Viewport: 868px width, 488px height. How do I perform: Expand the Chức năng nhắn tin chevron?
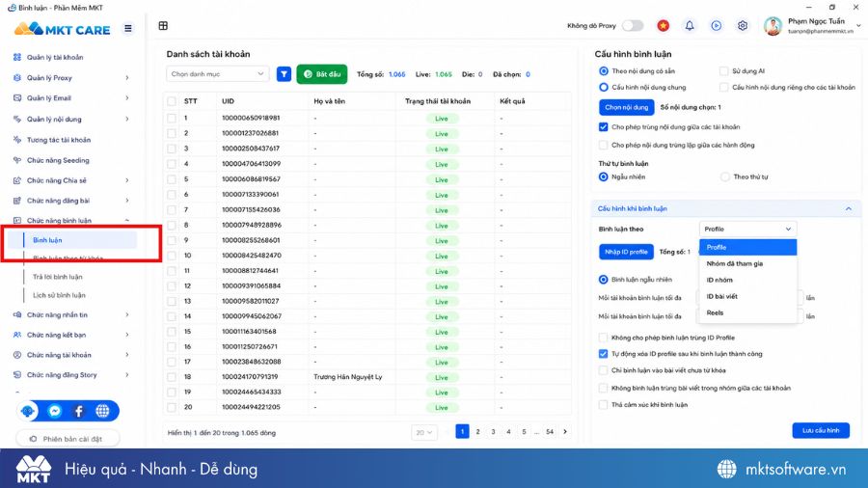[126, 314]
